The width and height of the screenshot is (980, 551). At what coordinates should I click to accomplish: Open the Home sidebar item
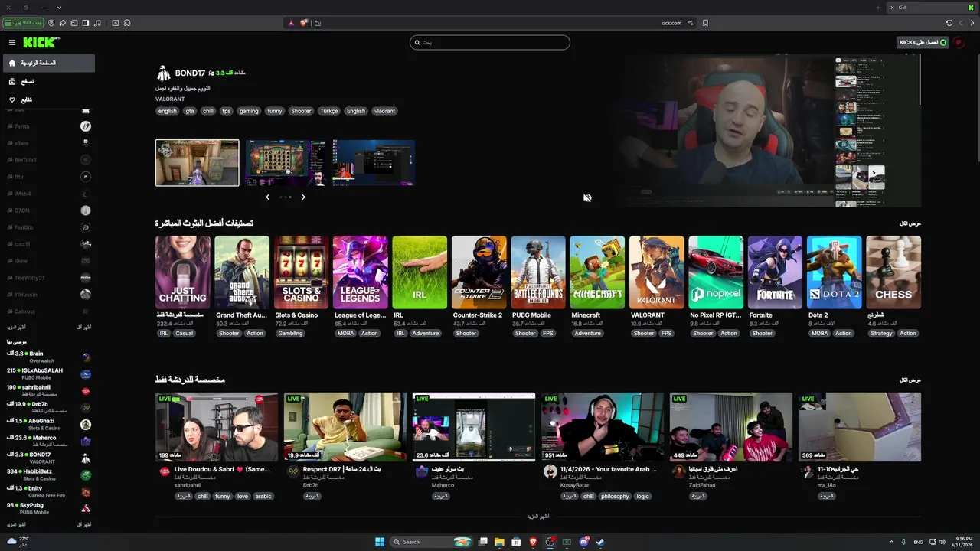(x=49, y=63)
